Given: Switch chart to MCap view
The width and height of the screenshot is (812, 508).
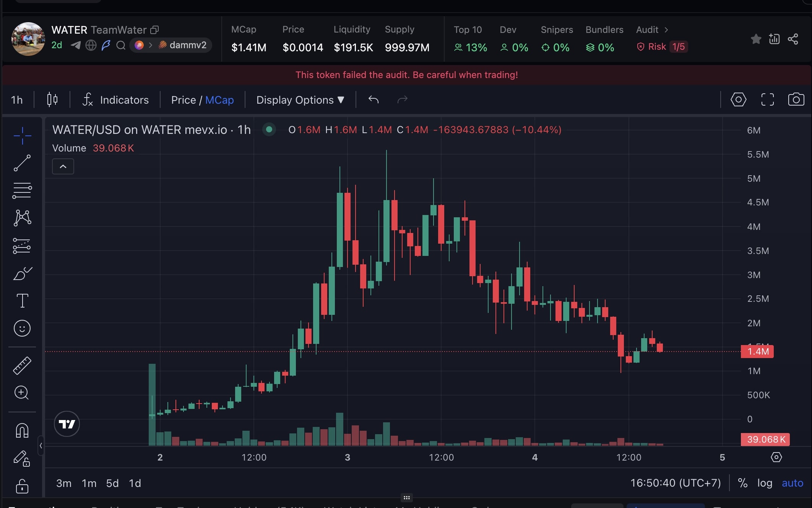Looking at the screenshot, I should (219, 100).
